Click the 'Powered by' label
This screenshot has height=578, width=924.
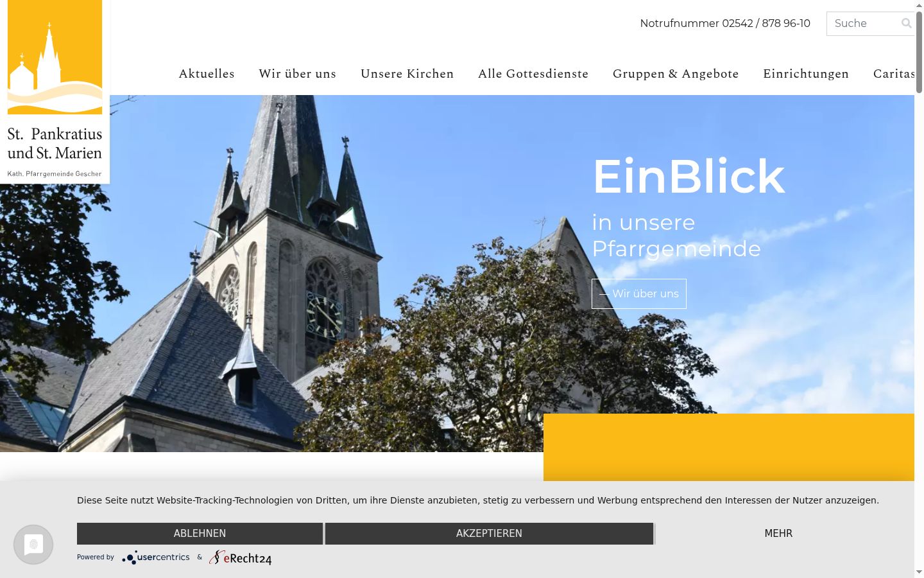click(96, 557)
